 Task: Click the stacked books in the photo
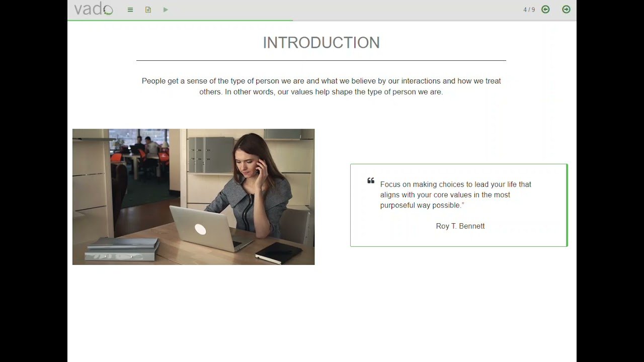tap(122, 249)
